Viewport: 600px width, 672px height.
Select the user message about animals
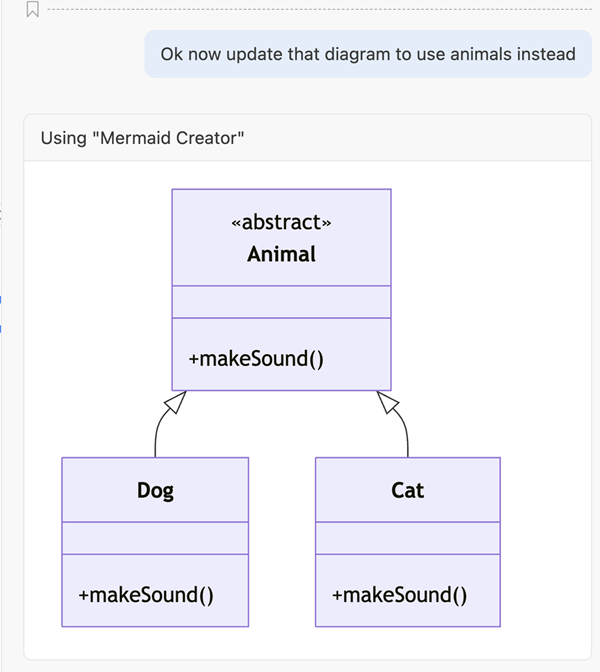368,54
